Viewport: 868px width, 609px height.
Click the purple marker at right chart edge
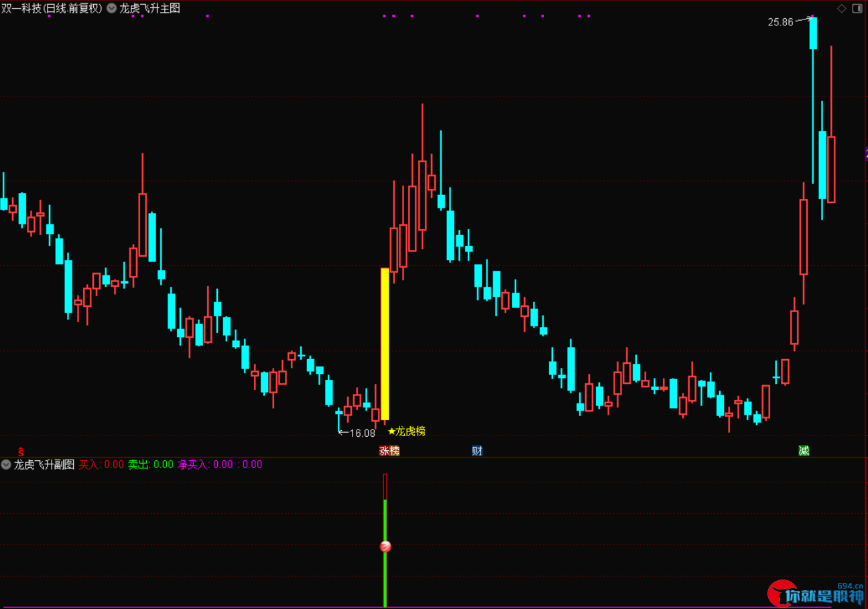click(865, 155)
